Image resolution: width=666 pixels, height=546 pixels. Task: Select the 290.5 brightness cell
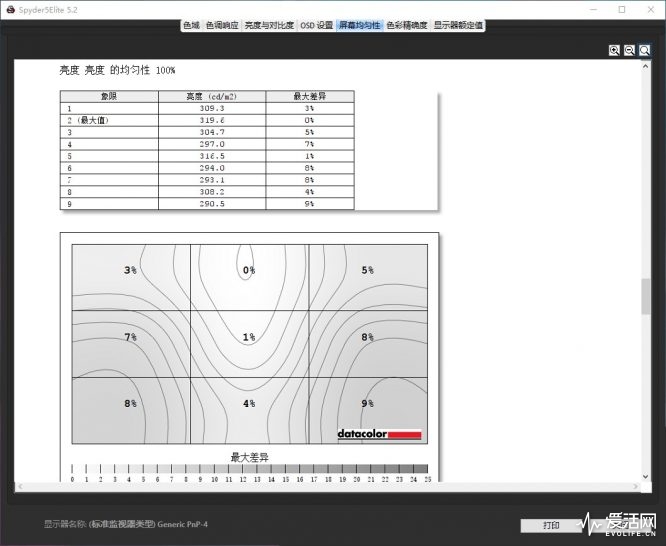(x=212, y=204)
